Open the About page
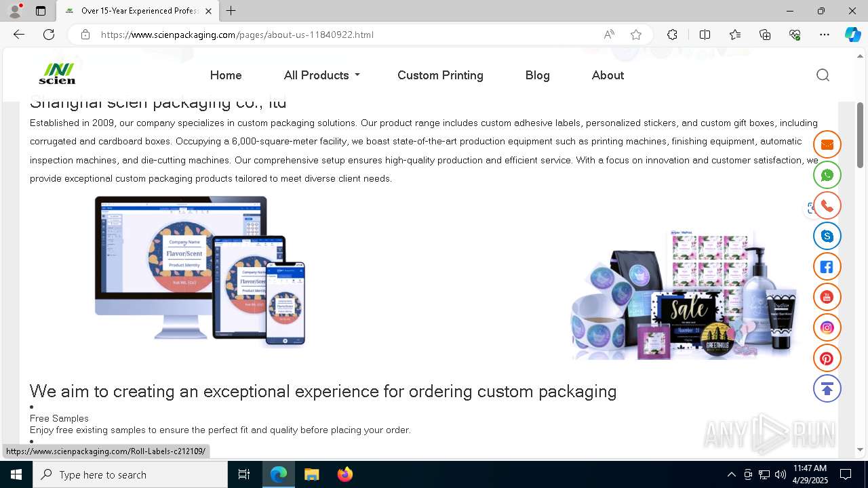The image size is (868, 488). coord(608,75)
